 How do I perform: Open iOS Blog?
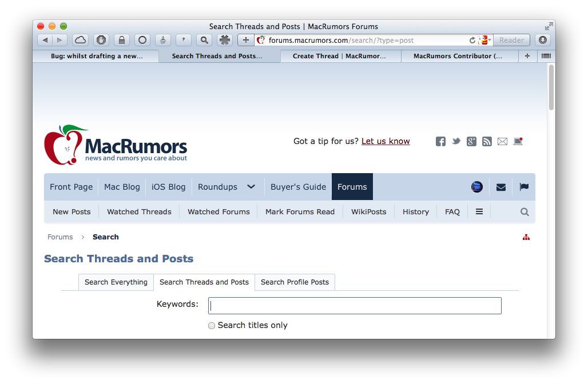click(x=168, y=186)
